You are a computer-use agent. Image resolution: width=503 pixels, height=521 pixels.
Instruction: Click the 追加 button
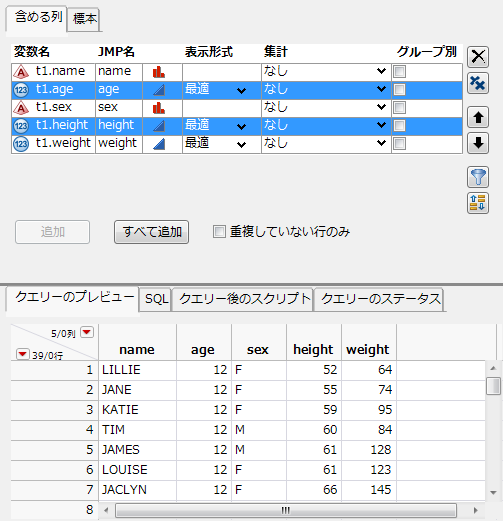click(x=52, y=232)
